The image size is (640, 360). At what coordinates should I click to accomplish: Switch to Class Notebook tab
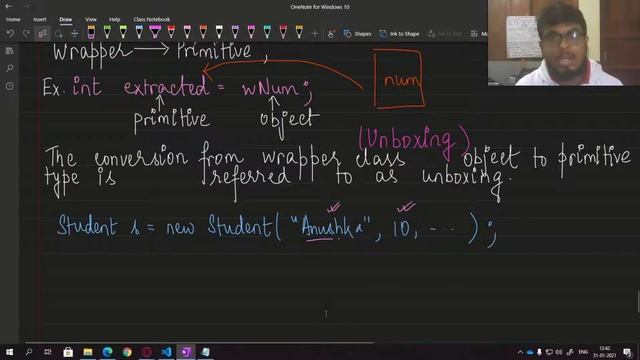[151, 19]
